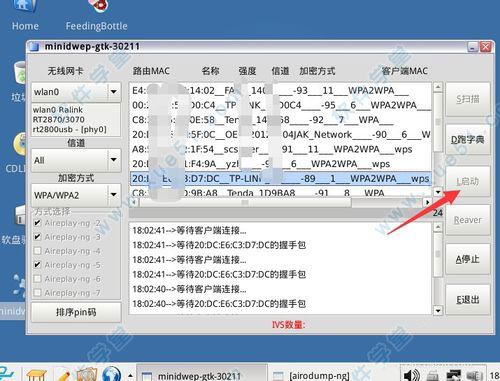Screen dimensions: 500x381
Task: Click the Reaver button
Action: click(468, 220)
